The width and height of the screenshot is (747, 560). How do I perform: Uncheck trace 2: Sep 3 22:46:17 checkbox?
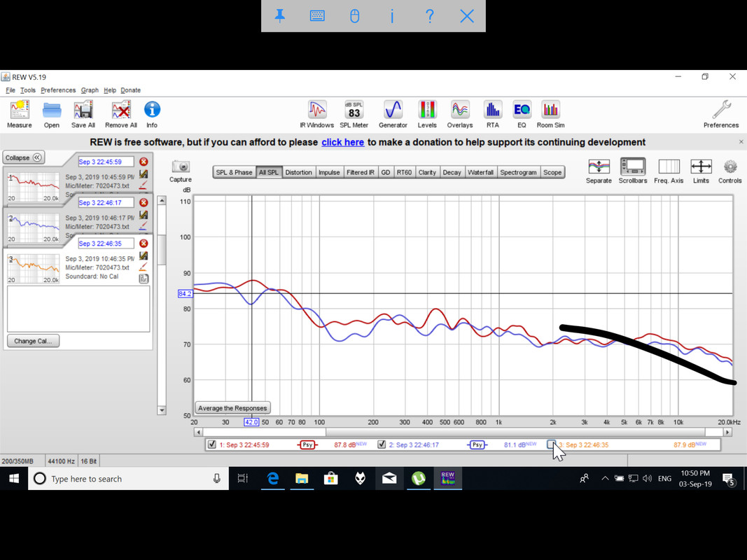pos(382,444)
